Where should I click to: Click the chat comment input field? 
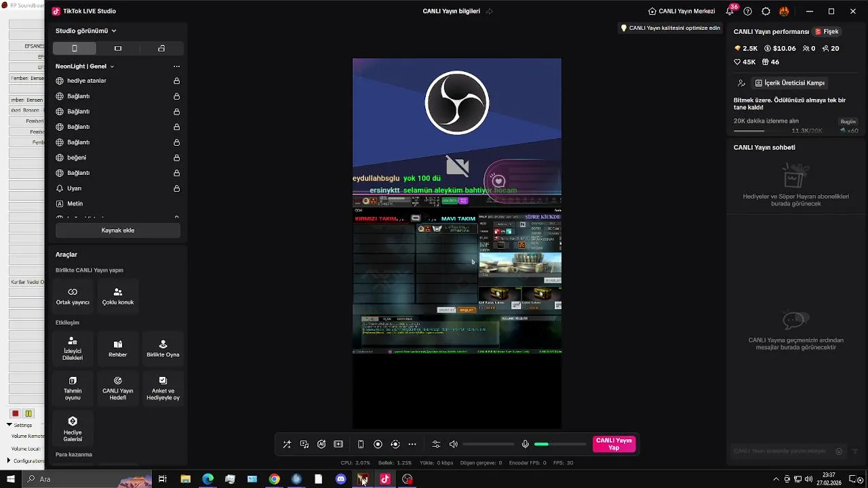(x=788, y=451)
